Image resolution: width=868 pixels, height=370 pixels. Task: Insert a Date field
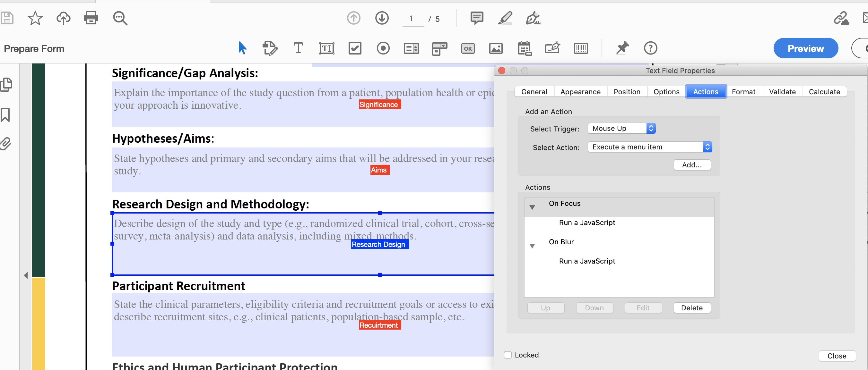[524, 48]
